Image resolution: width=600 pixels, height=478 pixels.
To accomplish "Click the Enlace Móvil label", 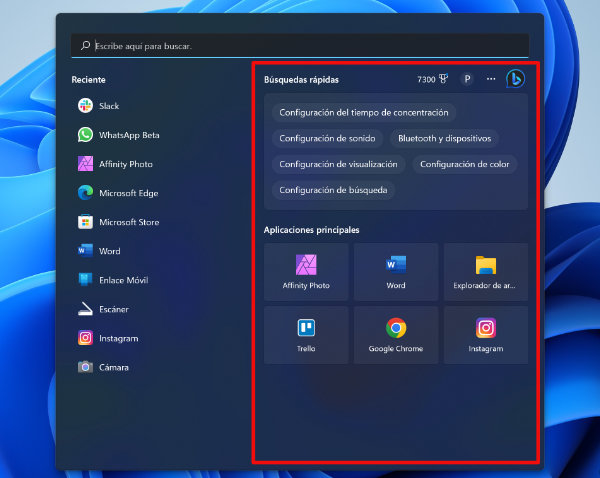I will coord(124,280).
